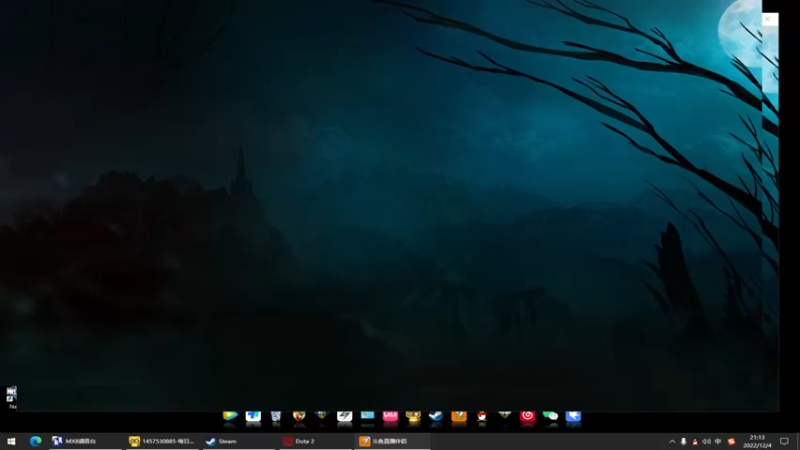This screenshot has height=450, width=800.
Task: Open the blue screen dock icon
Action: point(367,416)
